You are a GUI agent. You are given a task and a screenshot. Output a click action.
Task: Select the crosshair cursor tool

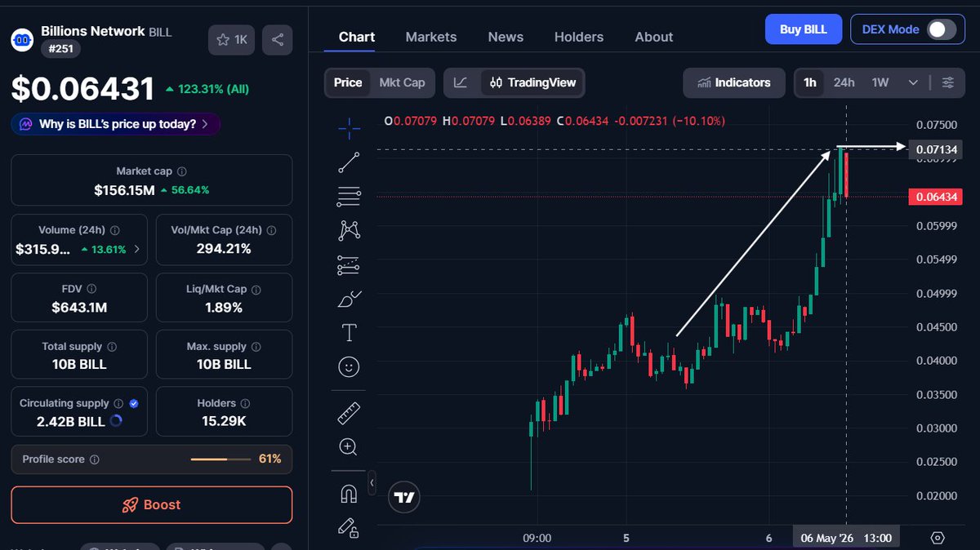[x=349, y=128]
